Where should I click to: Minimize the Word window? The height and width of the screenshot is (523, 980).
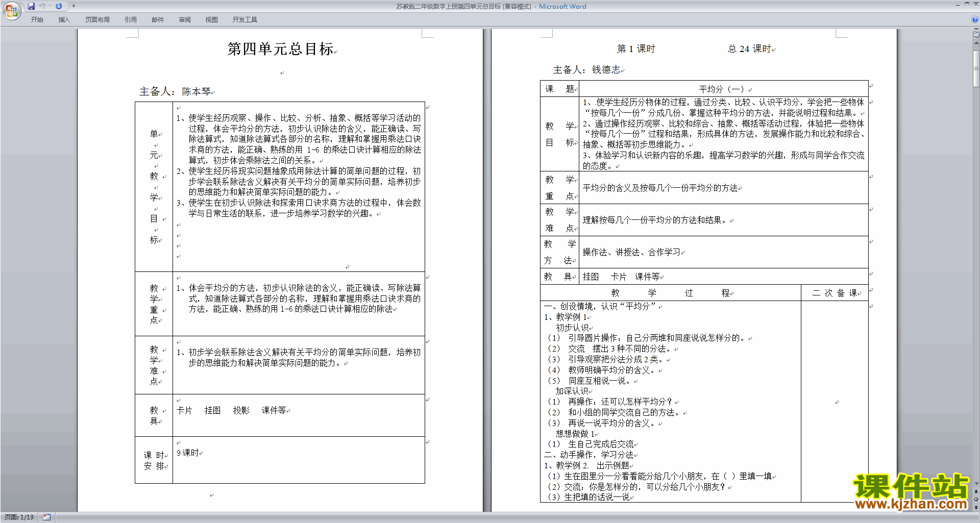point(958,5)
